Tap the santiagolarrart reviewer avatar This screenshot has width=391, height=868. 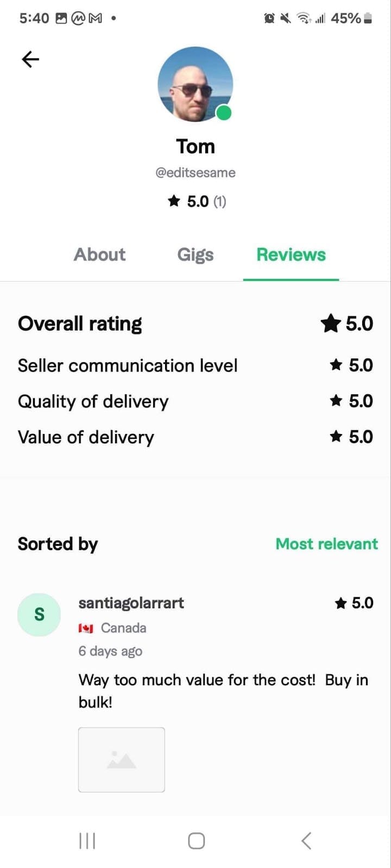pos(39,615)
